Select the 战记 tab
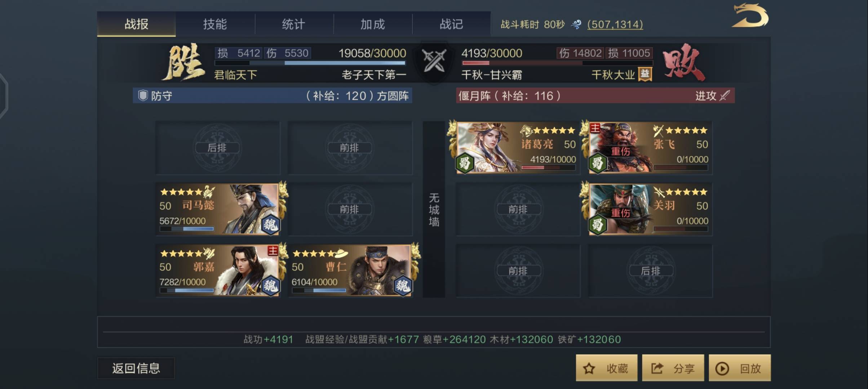The height and width of the screenshot is (389, 868). [x=451, y=24]
